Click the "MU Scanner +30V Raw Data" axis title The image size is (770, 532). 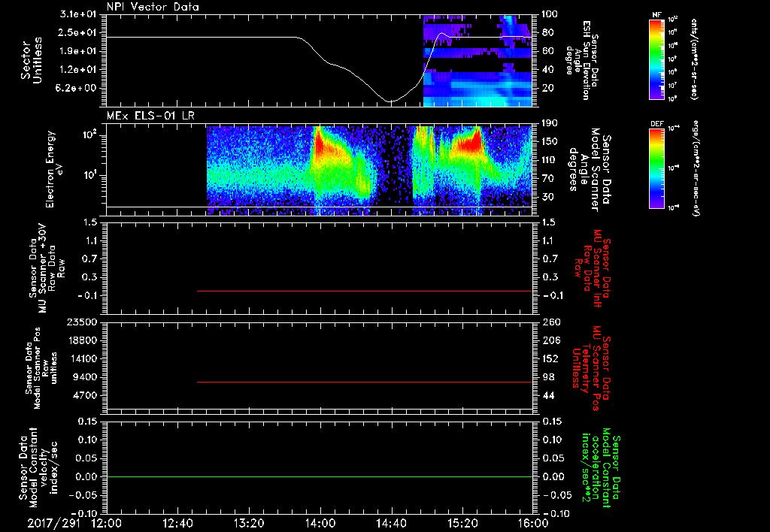47,268
